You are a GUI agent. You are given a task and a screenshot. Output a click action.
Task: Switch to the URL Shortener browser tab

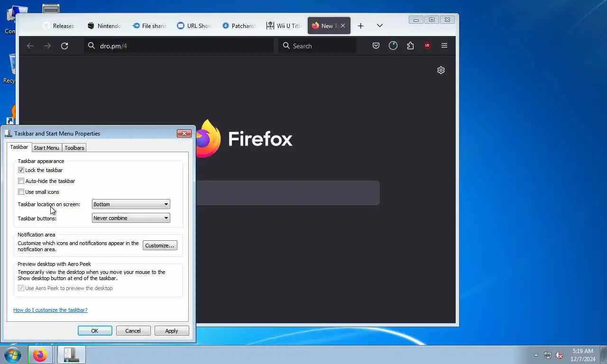click(193, 26)
